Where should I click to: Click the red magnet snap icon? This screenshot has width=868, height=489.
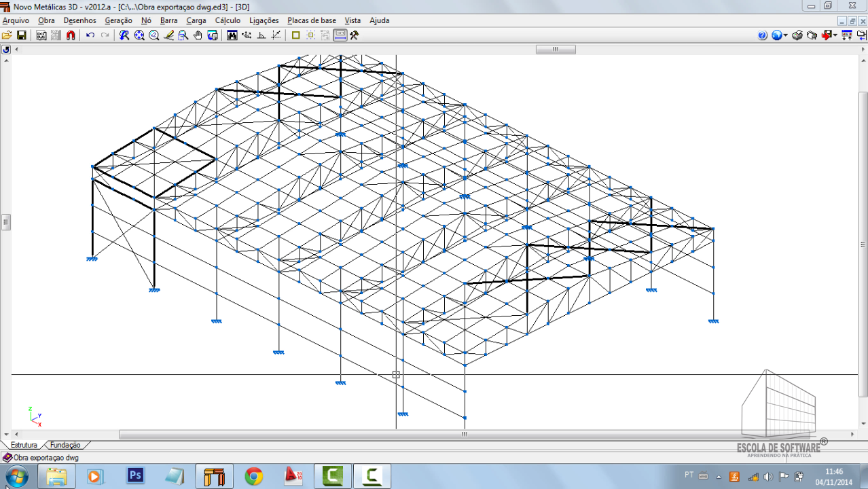(x=71, y=35)
